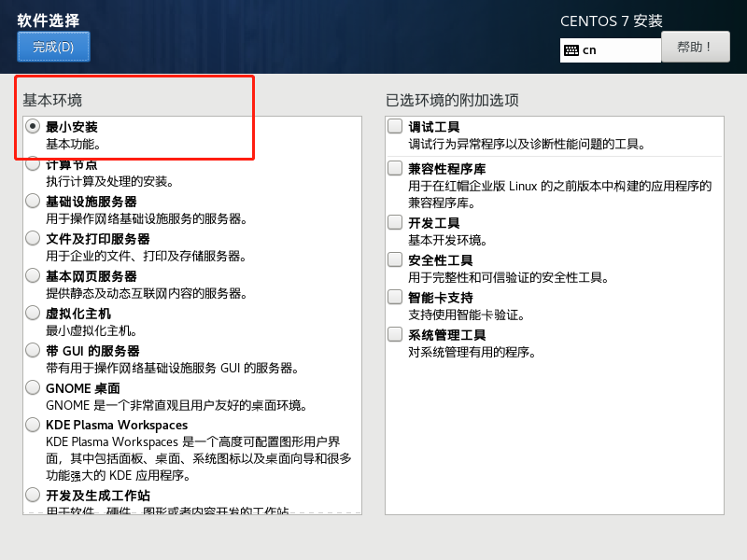Click the 基本环境 section heading
Viewport: 747px width, 560px height.
(x=52, y=100)
